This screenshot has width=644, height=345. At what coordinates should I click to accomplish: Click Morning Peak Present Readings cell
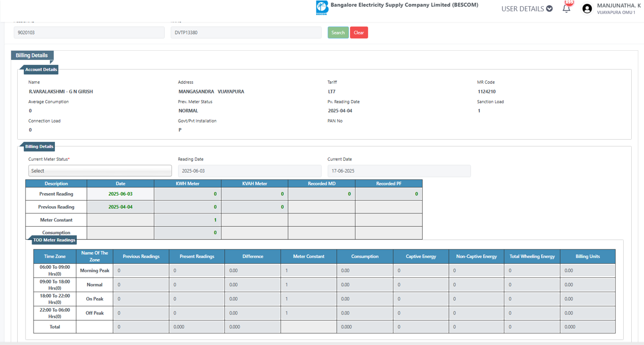(197, 271)
